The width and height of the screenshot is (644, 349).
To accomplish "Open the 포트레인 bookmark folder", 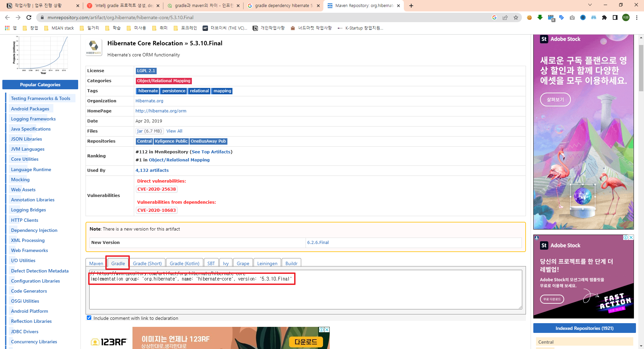I will [x=185, y=28].
